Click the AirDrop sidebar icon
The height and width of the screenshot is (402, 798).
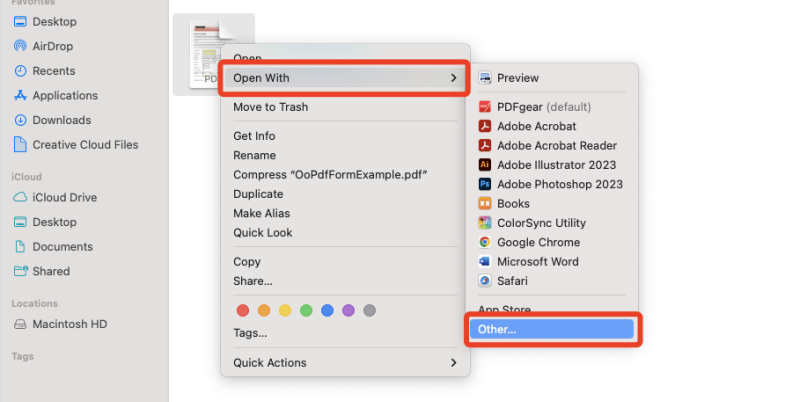pos(20,46)
